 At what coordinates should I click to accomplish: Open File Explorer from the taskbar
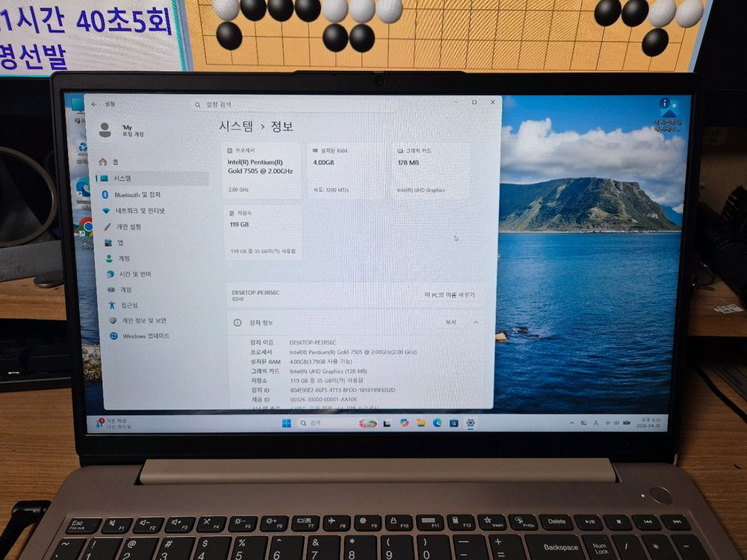[421, 424]
